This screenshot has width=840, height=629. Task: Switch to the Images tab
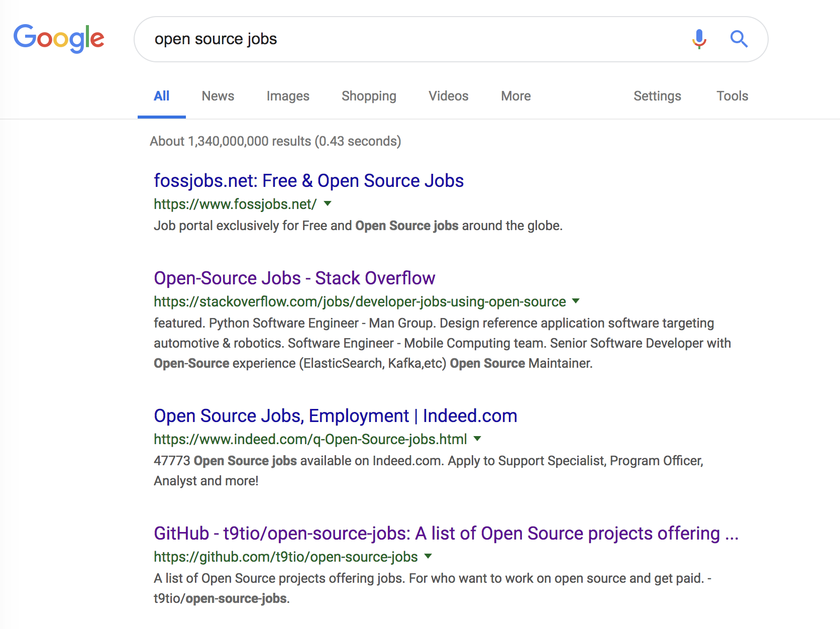tap(288, 96)
